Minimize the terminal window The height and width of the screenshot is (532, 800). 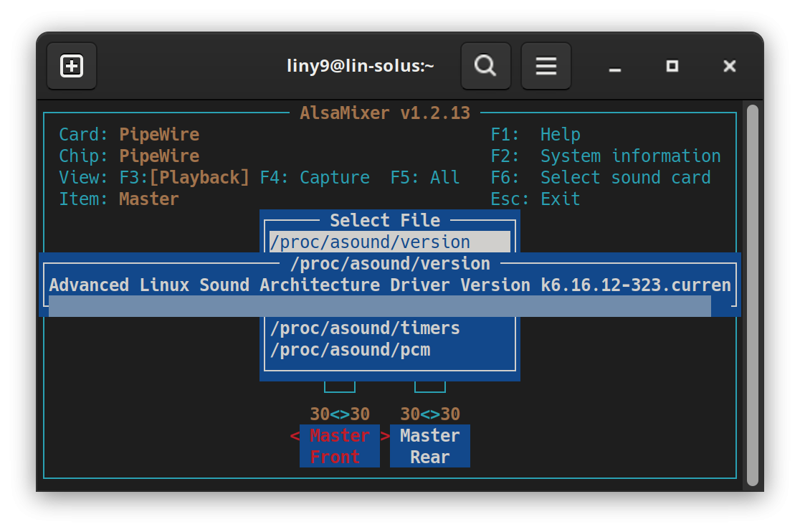coord(614,67)
